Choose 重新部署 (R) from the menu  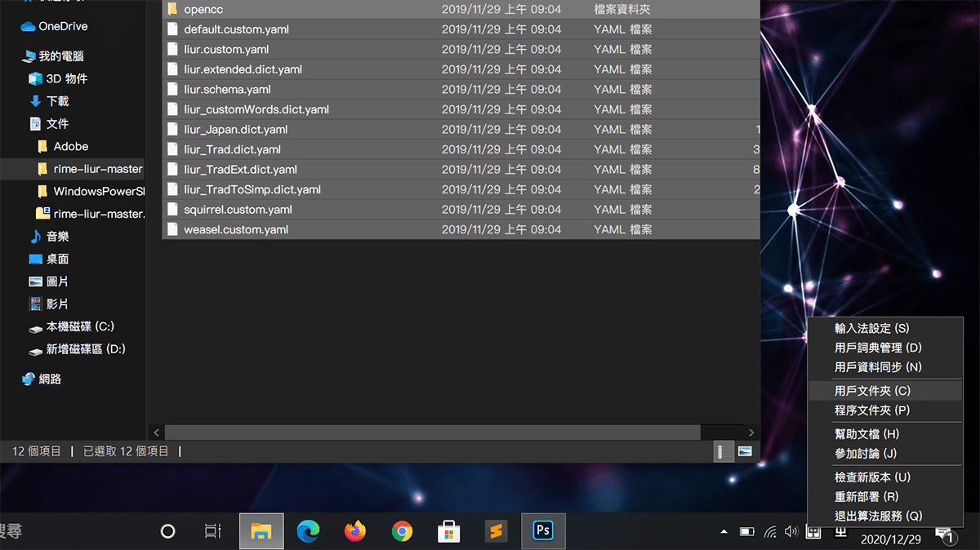pyautogui.click(x=866, y=496)
